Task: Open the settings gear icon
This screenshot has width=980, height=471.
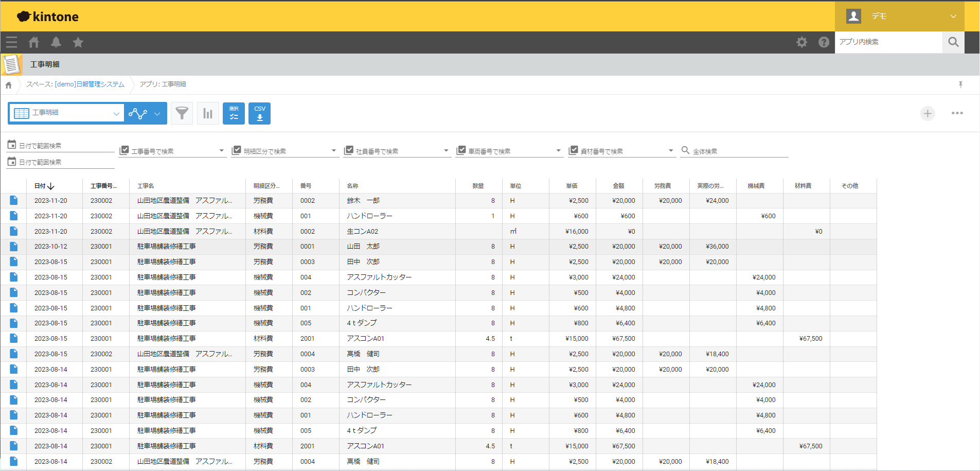Action: tap(801, 42)
